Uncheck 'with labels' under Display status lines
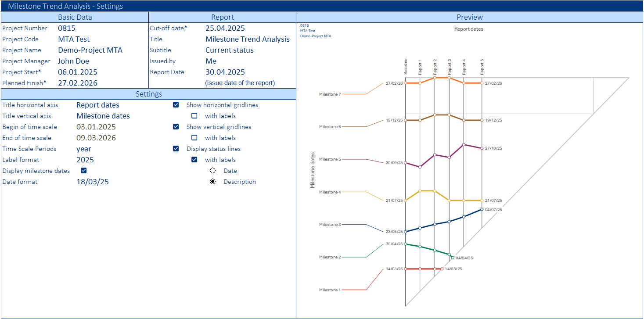Screen dimensions: 644x319 pyautogui.click(x=194, y=160)
